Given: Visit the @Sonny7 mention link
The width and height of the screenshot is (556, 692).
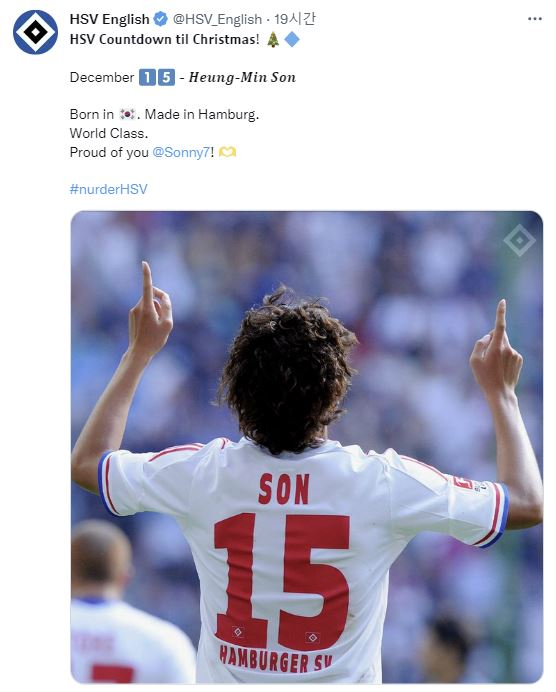Looking at the screenshot, I should (x=181, y=152).
